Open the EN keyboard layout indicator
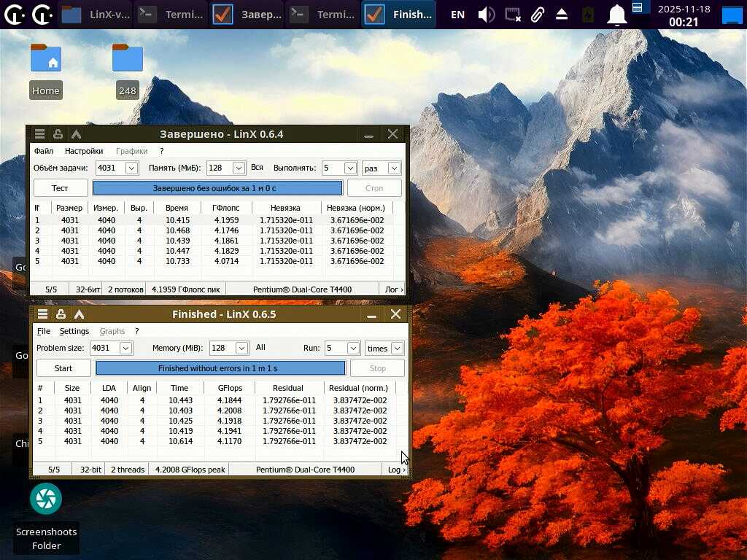This screenshot has height=560, width=747. 457,15
